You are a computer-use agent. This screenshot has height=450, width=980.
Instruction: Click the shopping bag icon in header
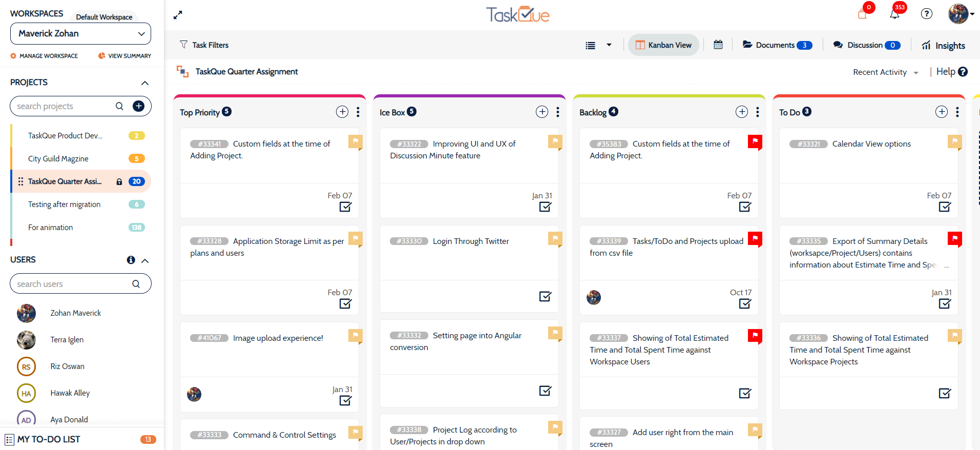click(x=862, y=14)
